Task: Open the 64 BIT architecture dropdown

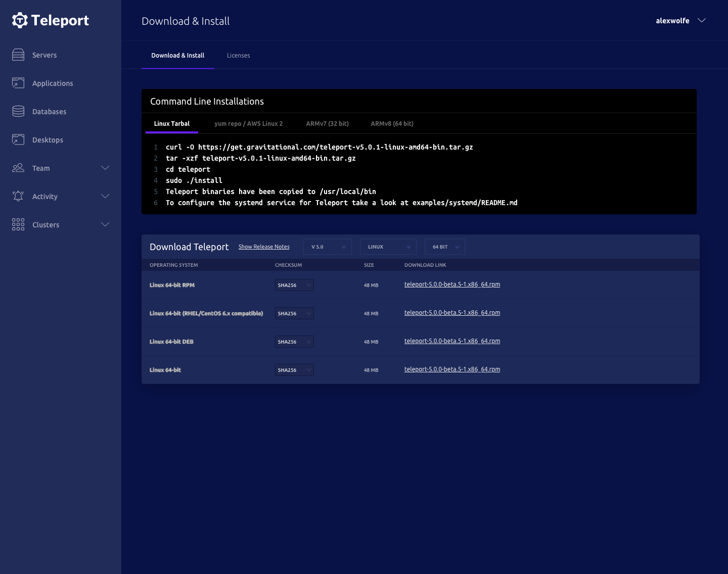Action: pos(444,247)
